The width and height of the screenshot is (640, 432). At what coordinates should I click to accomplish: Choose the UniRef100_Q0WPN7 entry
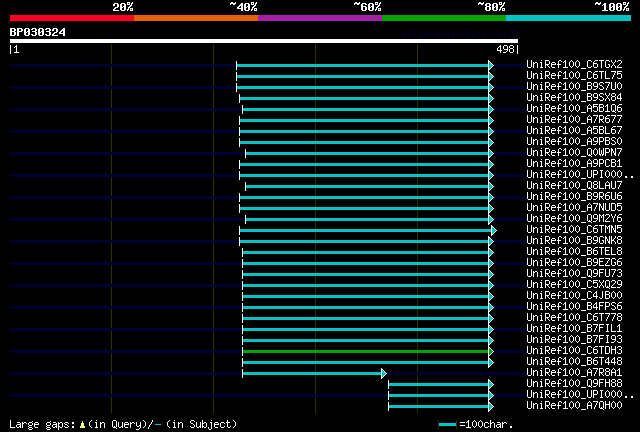click(574, 153)
